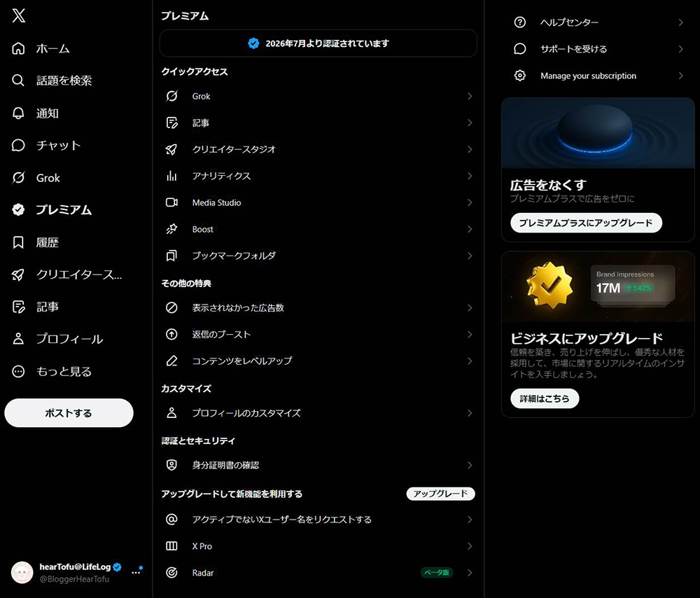This screenshot has height=598, width=700.
Task: Click @BloggerHearTofu handle text
Action: pyautogui.click(x=74, y=579)
